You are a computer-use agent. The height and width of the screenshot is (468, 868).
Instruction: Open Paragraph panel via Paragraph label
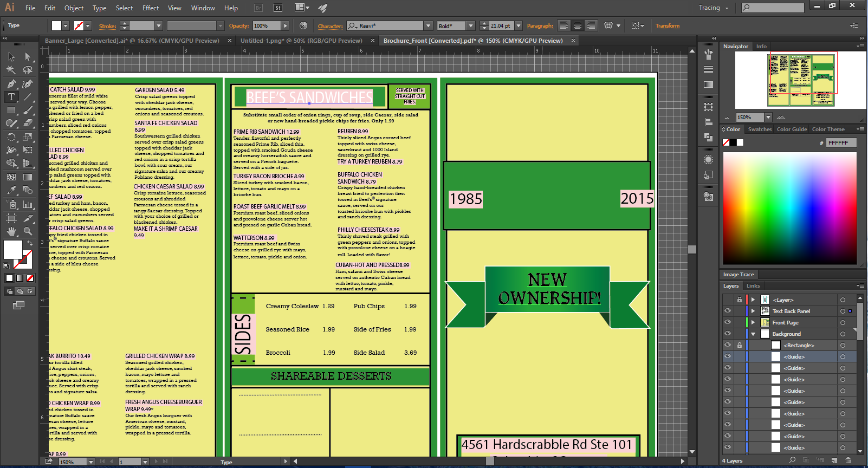540,25
